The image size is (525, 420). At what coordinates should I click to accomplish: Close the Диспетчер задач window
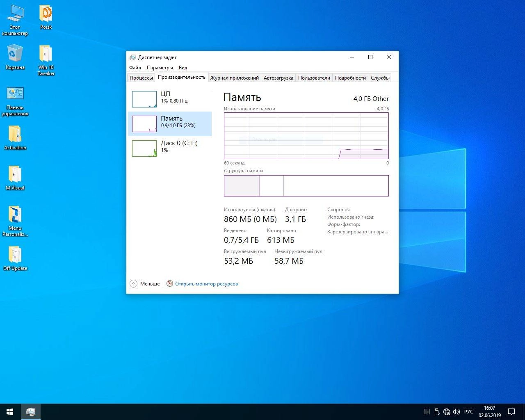coord(389,57)
